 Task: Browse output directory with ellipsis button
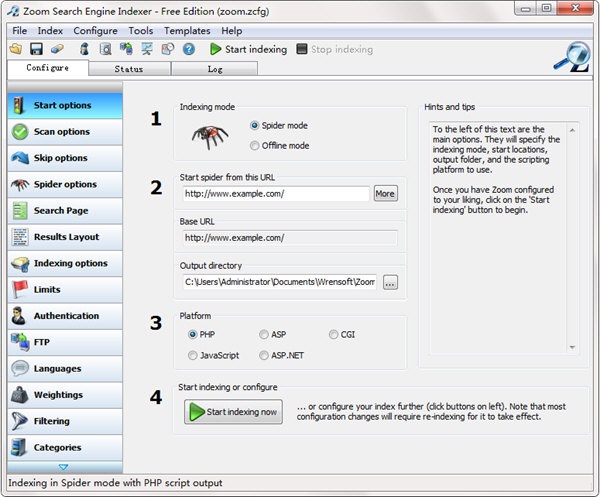click(390, 283)
